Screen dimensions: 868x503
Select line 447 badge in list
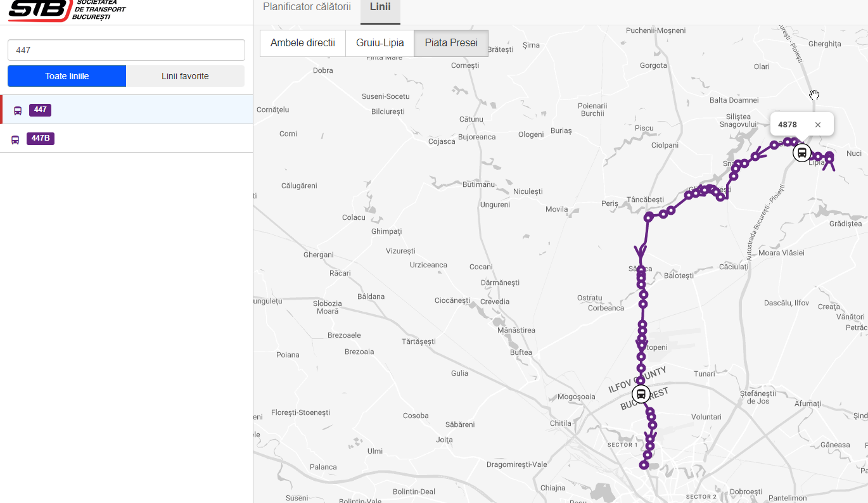(40, 110)
